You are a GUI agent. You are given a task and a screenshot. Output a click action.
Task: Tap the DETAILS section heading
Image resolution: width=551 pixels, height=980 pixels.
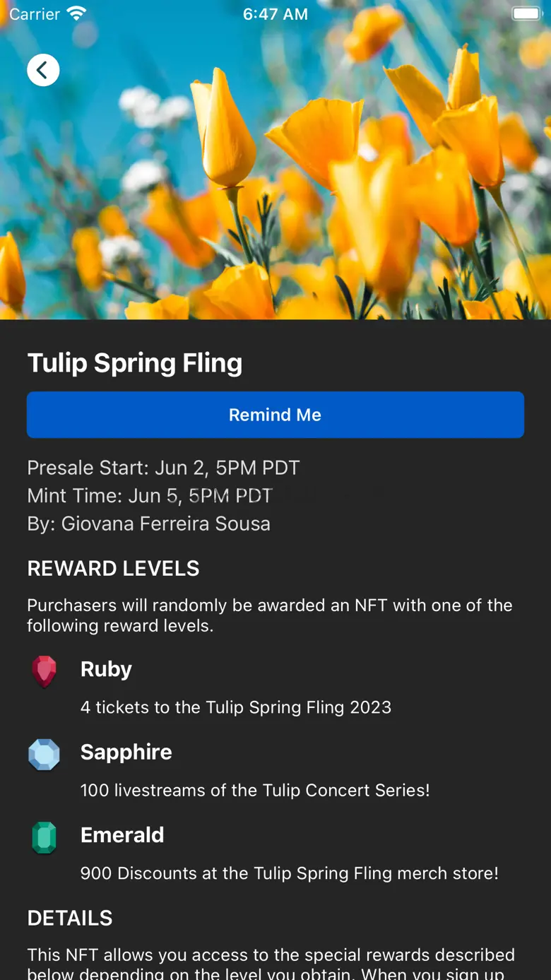tap(70, 918)
